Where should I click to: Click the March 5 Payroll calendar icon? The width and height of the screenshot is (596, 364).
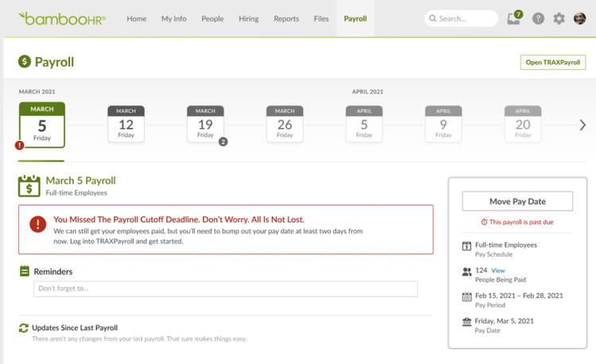pos(29,186)
